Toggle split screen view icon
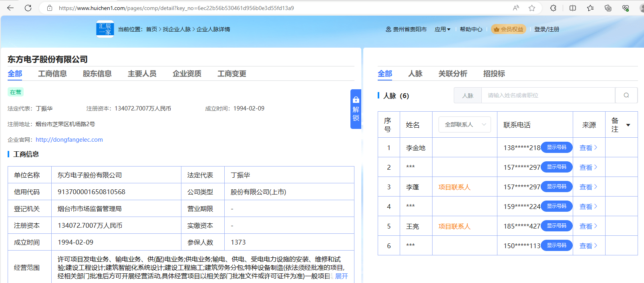This screenshot has height=283, width=644. tap(573, 8)
